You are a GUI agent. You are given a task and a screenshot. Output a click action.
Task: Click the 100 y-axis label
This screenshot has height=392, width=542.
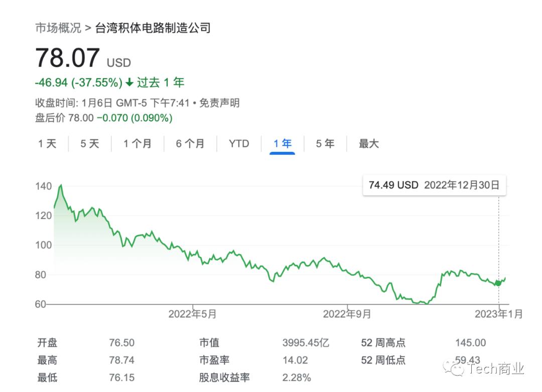pyautogui.click(x=44, y=245)
